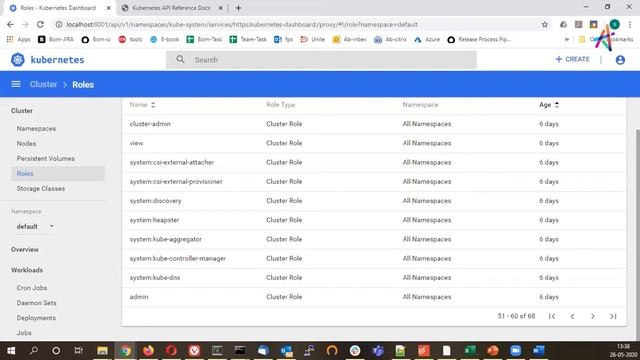Open a new browser tab
This screenshot has height=360, width=640.
[238, 8]
